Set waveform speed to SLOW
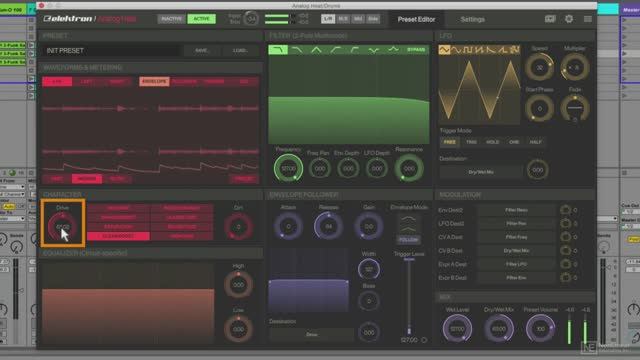 [x=117, y=179]
